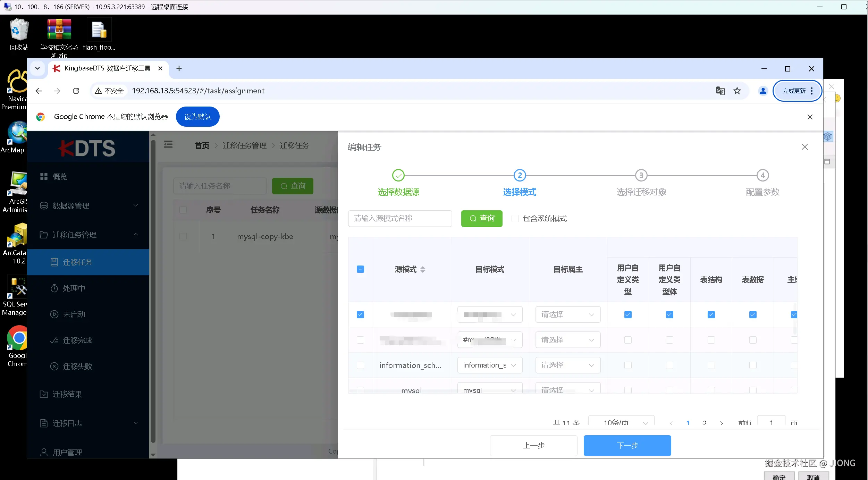Click the 请输入源模式名称 search field
This screenshot has width=868, height=480.
click(x=400, y=218)
